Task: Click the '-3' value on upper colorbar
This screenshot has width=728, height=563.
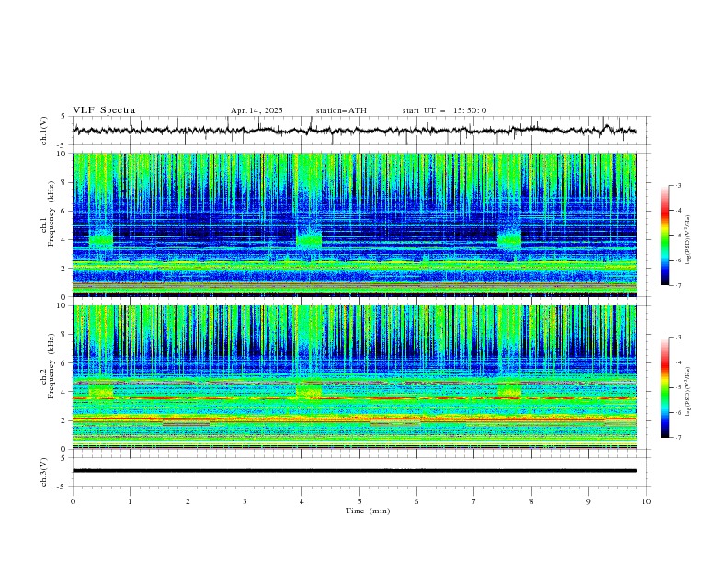Action: point(677,185)
